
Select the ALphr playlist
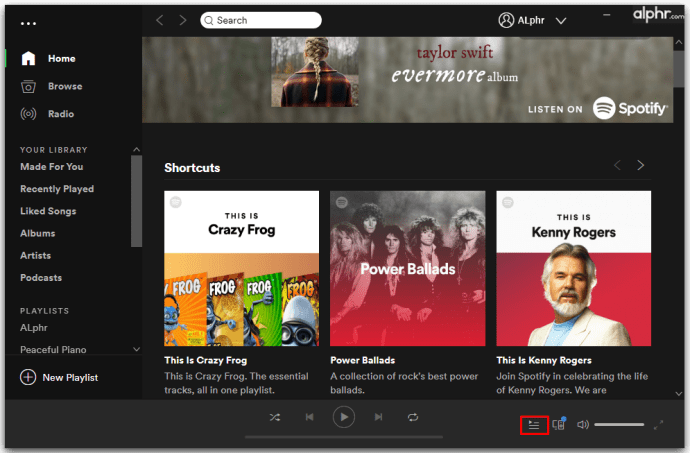point(34,328)
